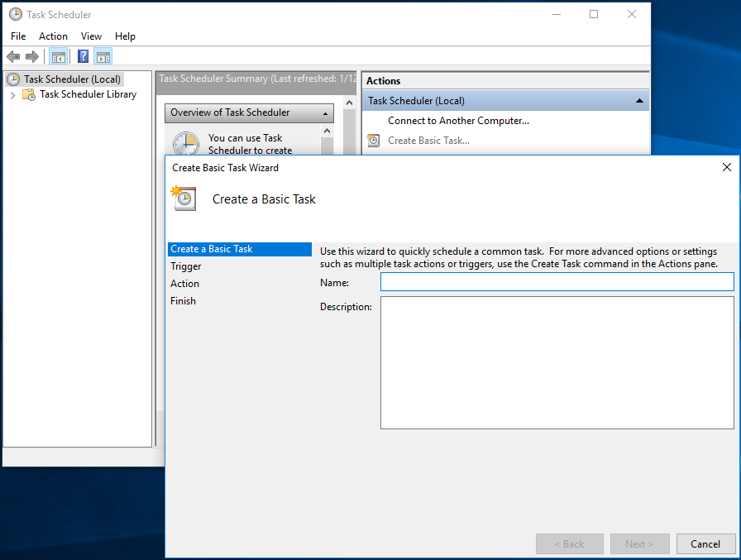Click Connect to Another Computer action

(458, 121)
